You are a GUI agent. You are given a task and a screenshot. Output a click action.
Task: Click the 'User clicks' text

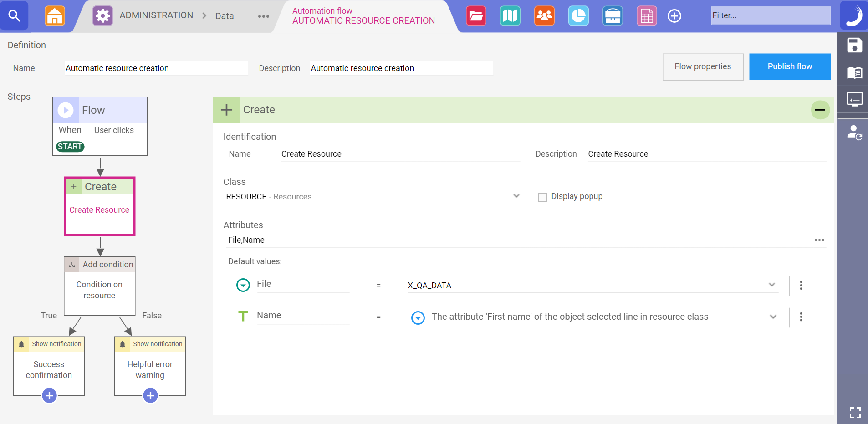[114, 130]
